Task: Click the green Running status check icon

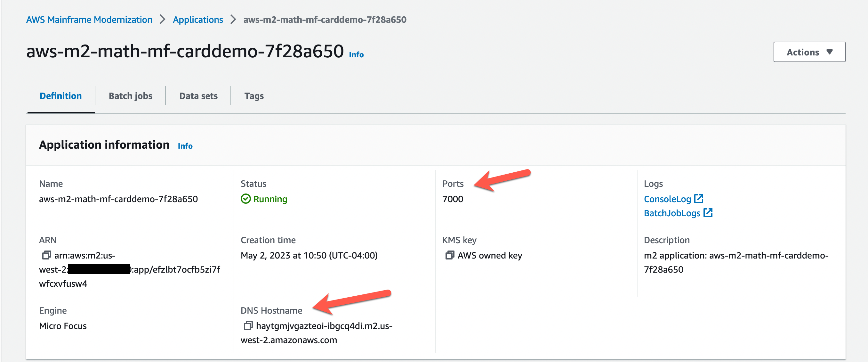Action: pos(245,199)
